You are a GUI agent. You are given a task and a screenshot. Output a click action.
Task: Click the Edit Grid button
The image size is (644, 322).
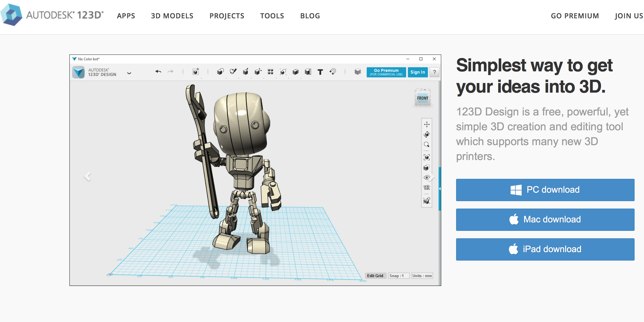[375, 276]
